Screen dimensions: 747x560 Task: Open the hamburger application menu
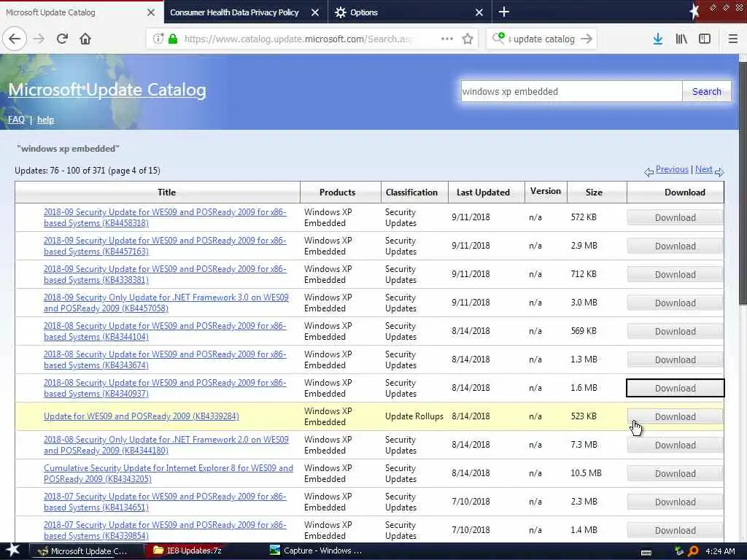coord(733,39)
